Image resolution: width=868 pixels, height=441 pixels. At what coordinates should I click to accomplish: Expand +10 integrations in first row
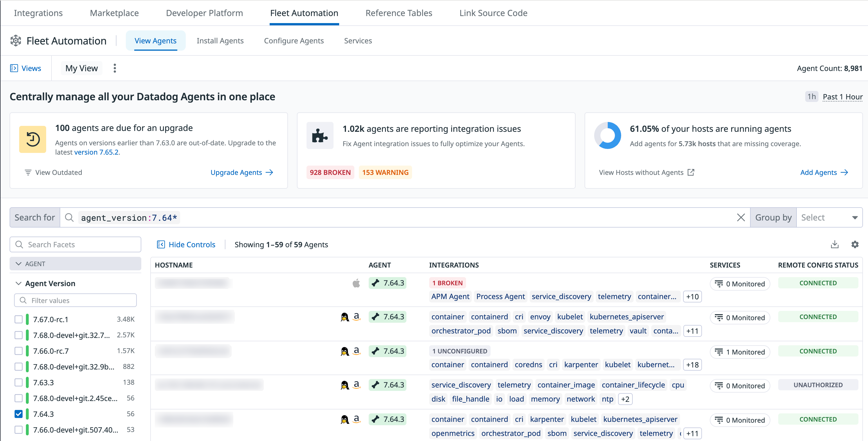click(692, 297)
